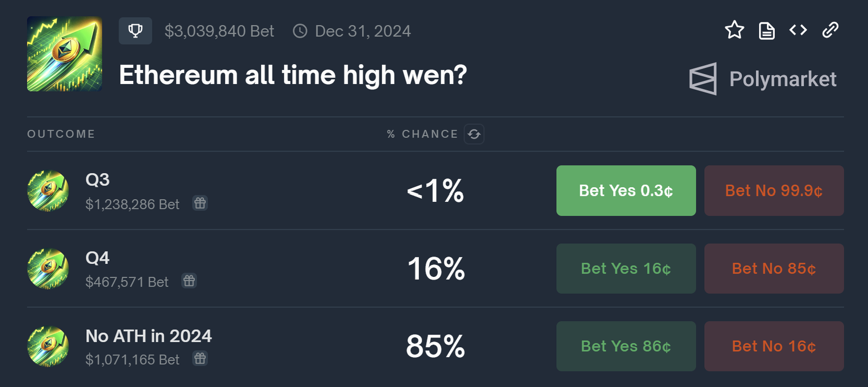
Task: Click the Q3 outcome thumbnail image
Action: pyautogui.click(x=48, y=191)
